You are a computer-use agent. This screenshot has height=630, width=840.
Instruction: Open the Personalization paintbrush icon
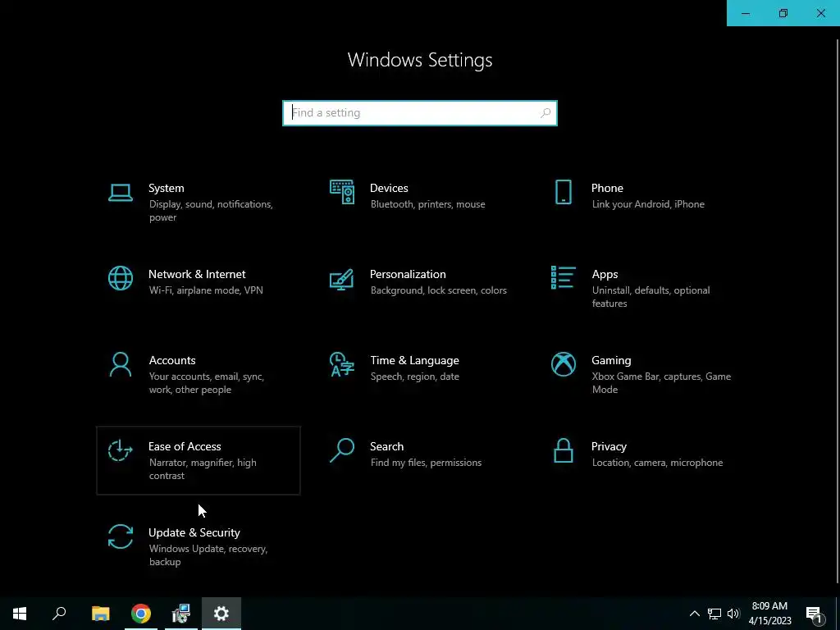tap(342, 279)
